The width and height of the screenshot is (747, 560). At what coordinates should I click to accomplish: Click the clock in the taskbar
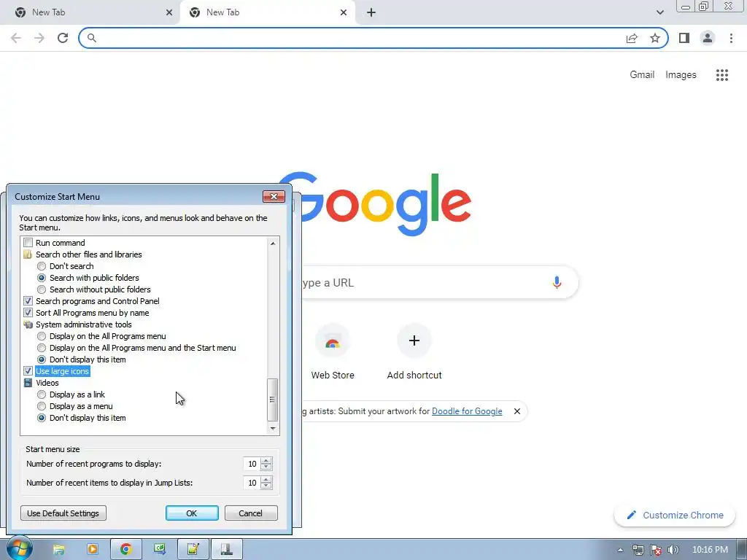(x=710, y=550)
